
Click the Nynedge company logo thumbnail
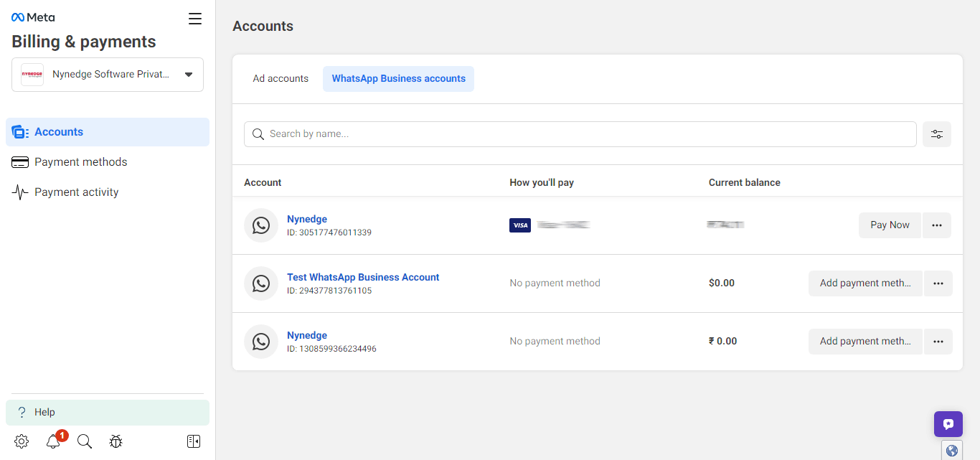click(x=32, y=75)
